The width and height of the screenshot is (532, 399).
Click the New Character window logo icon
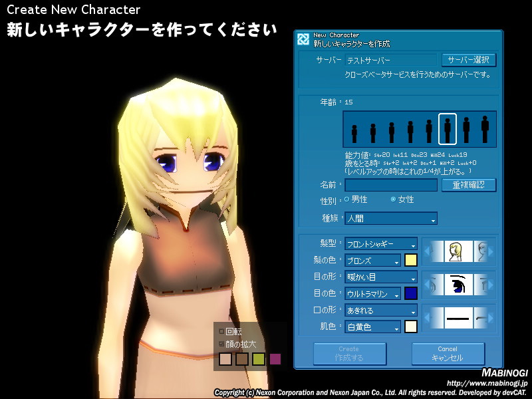pos(303,39)
